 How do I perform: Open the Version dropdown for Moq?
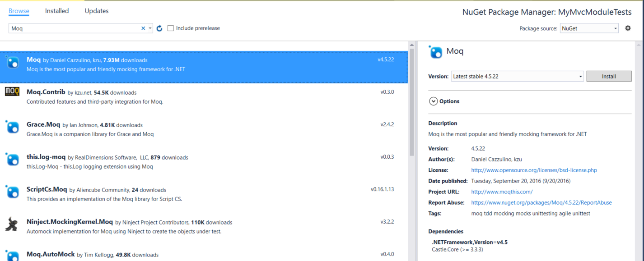click(x=518, y=77)
